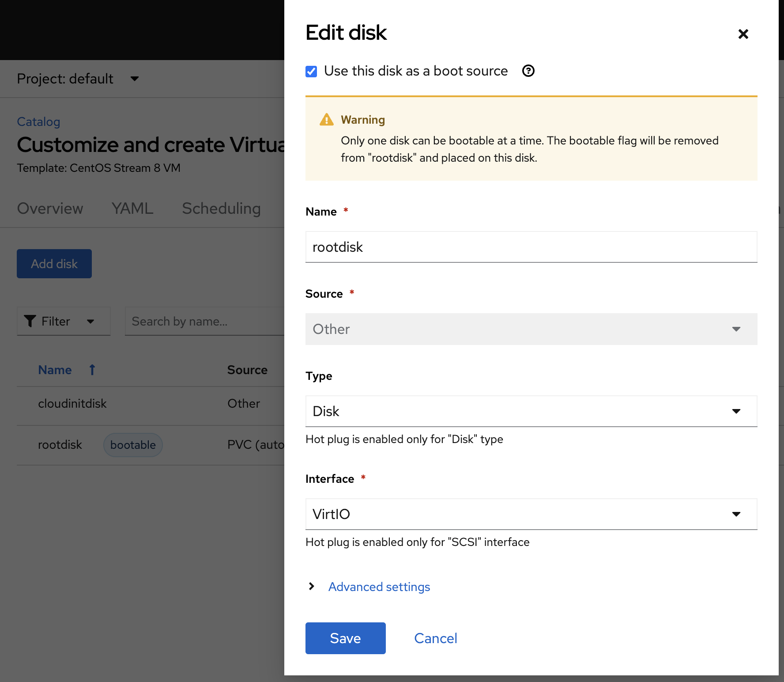
Task: Click the Name field containing rootdisk
Action: (x=531, y=247)
